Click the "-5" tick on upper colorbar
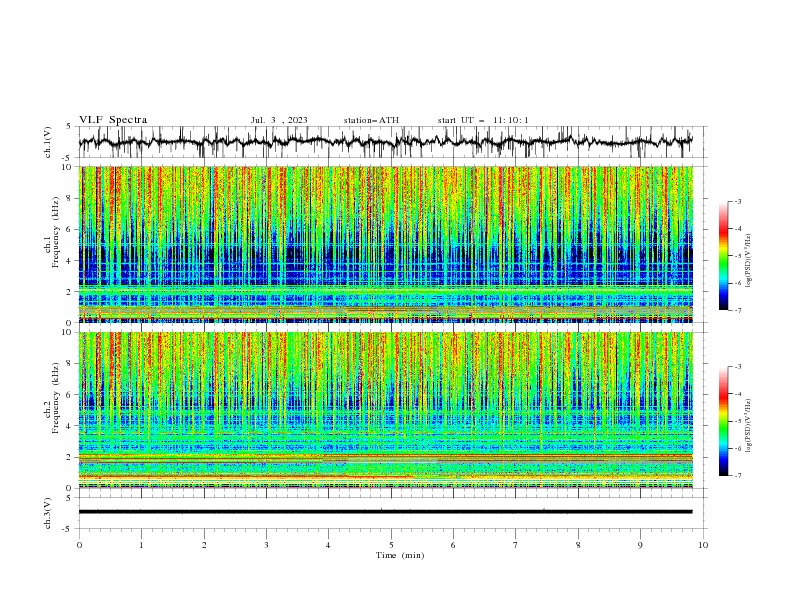The width and height of the screenshot is (792, 612). point(737,256)
